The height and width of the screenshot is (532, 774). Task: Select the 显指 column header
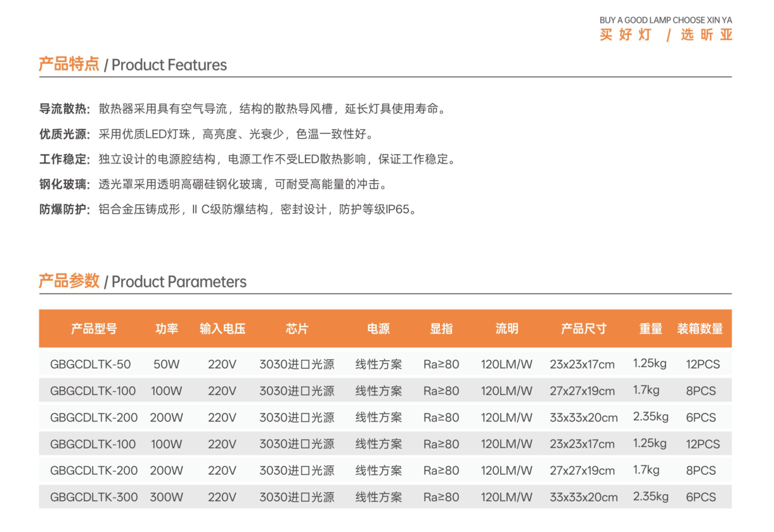point(441,328)
